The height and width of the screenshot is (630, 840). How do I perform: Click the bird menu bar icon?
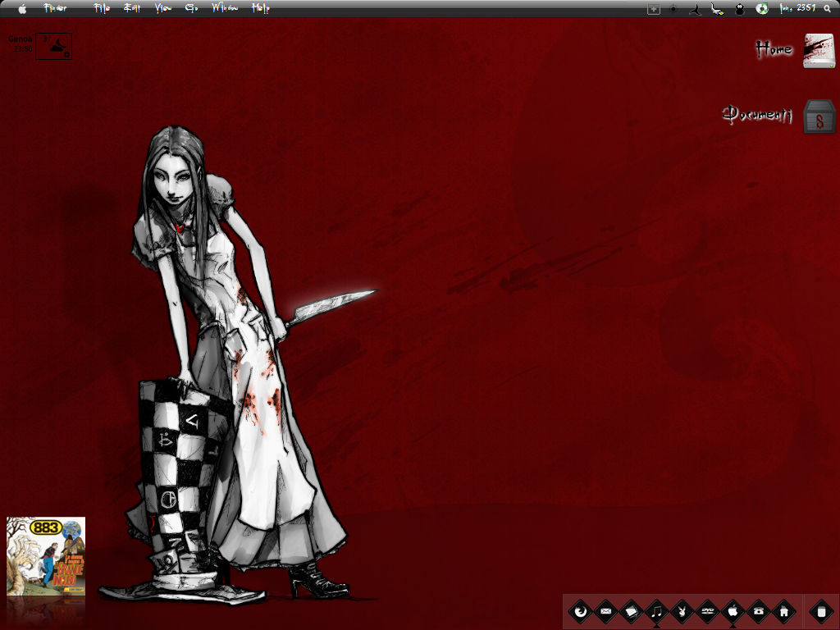click(x=717, y=8)
